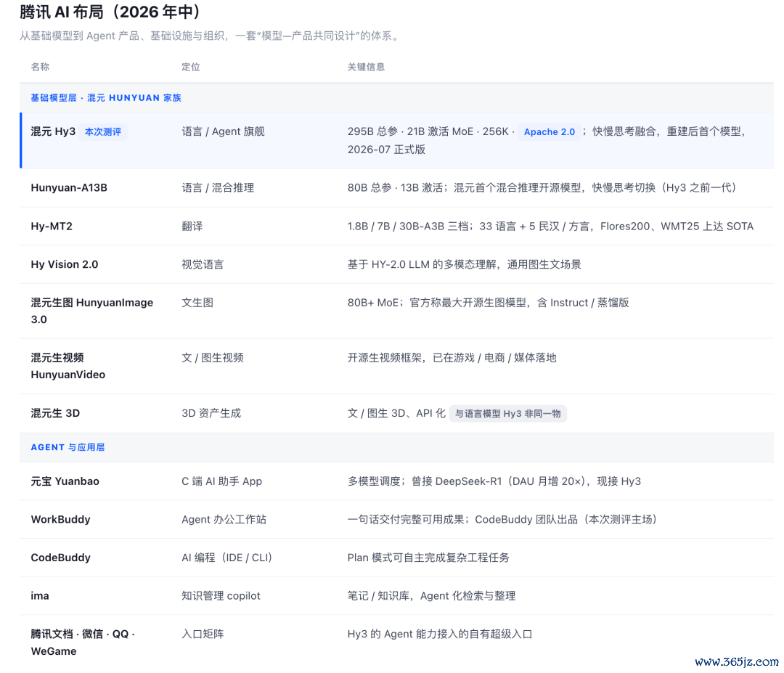Image resolution: width=784 pixels, height=673 pixels.
Task: Click the Hunyuan-A13B model name
Action: (69, 187)
